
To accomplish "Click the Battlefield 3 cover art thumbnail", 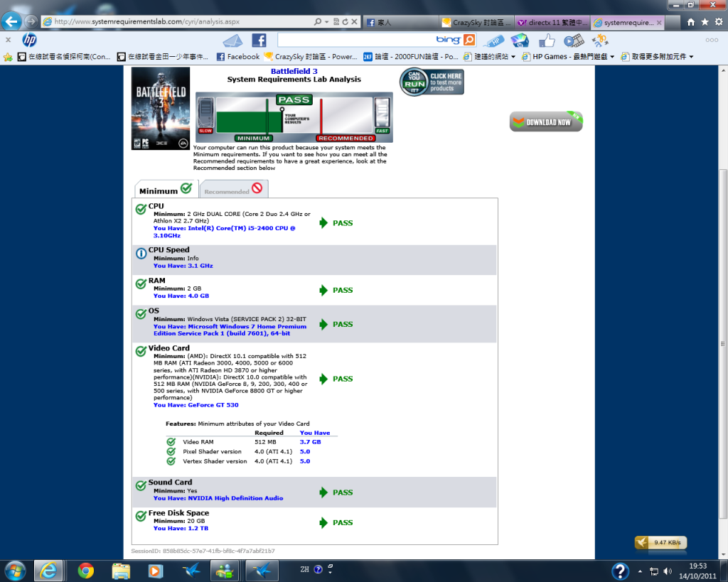I will tap(161, 108).
